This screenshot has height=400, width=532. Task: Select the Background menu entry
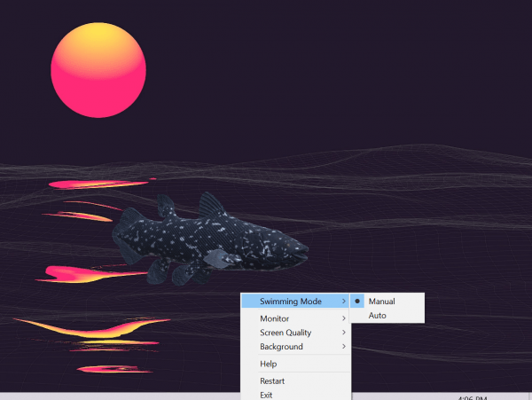point(281,347)
